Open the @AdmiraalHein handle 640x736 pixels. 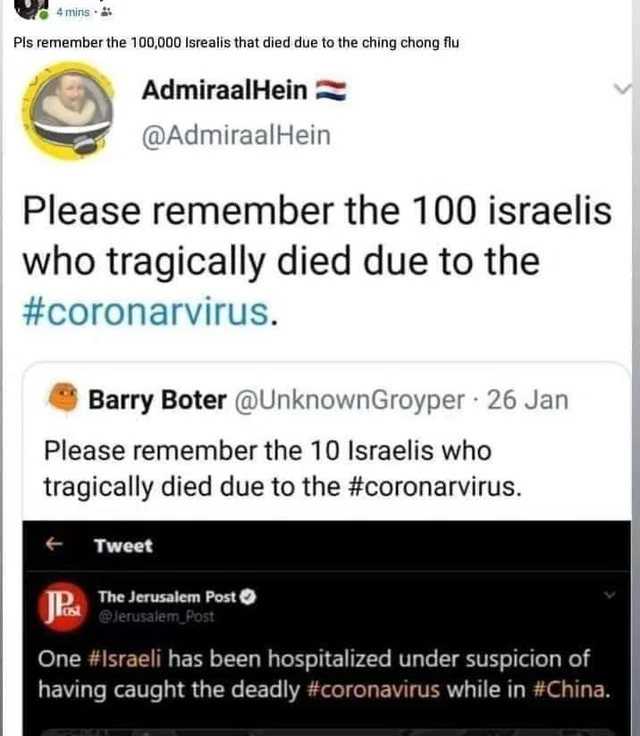tap(236, 135)
